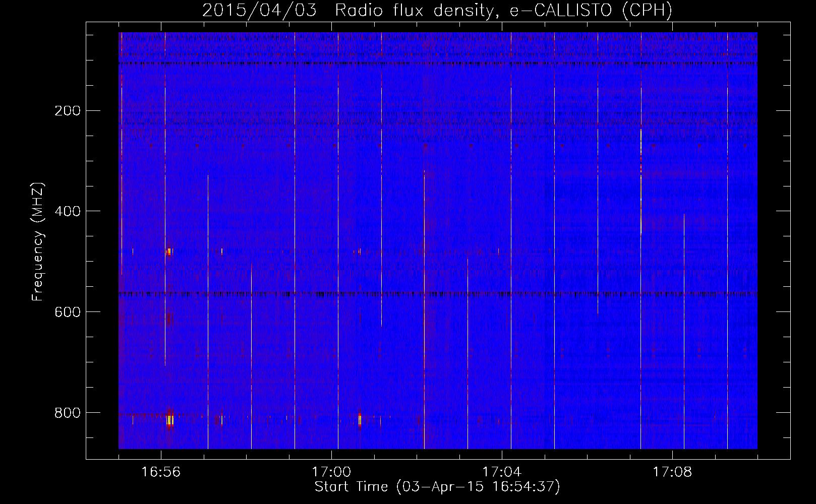Click the plot title '2015/04/03 Radio flux density, e-CALLISTO (CPH)'
The height and width of the screenshot is (504, 816).
(437, 10)
